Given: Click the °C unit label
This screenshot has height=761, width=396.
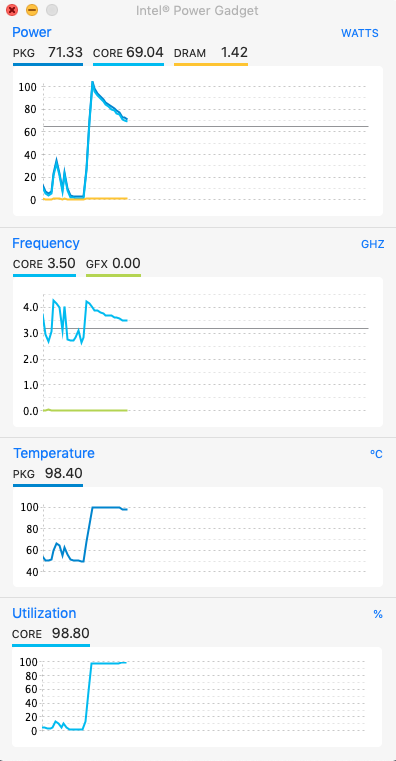Looking at the screenshot, I should point(376,454).
